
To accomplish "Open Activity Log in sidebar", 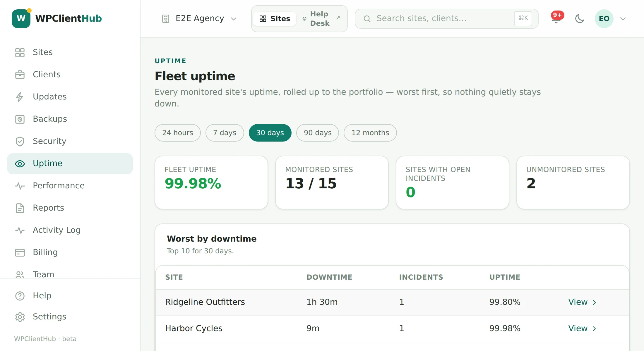I will (70, 230).
